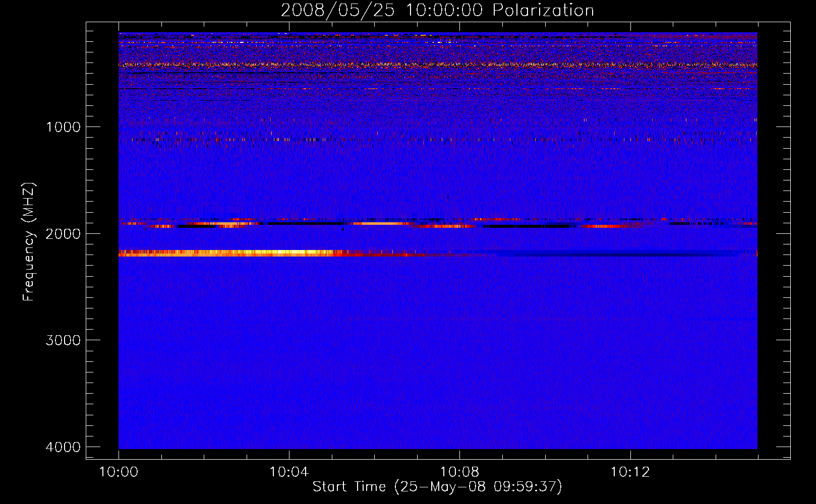Click the 'Start Time (25-May-08 09:59:37)' axis title
The width and height of the screenshot is (816, 504).
[437, 487]
